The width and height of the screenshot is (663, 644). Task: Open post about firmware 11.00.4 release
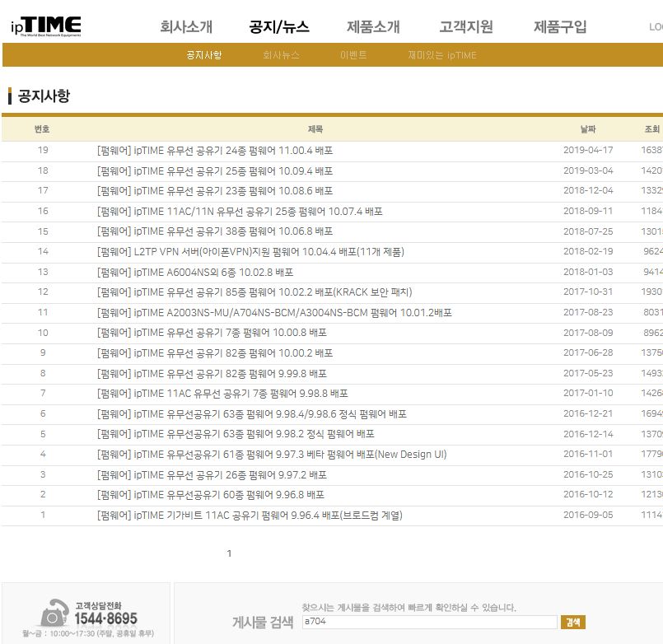pyautogui.click(x=215, y=151)
